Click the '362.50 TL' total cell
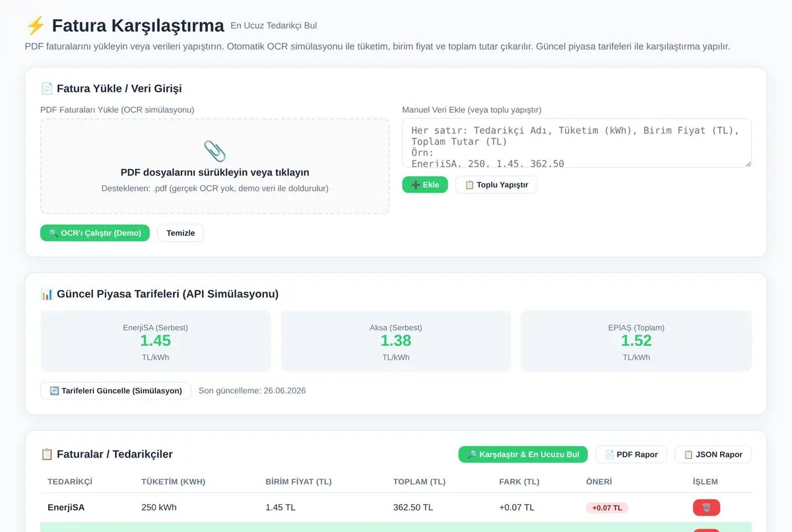The height and width of the screenshot is (532, 792). [413, 508]
